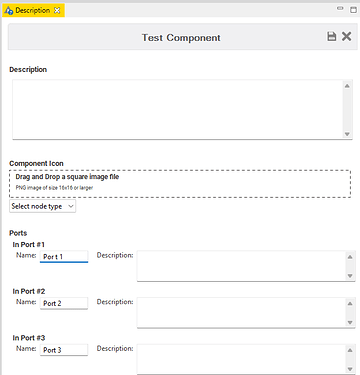Screen dimensions: 360x375
Task: Select the Description view tab
Action: pyautogui.click(x=33, y=10)
